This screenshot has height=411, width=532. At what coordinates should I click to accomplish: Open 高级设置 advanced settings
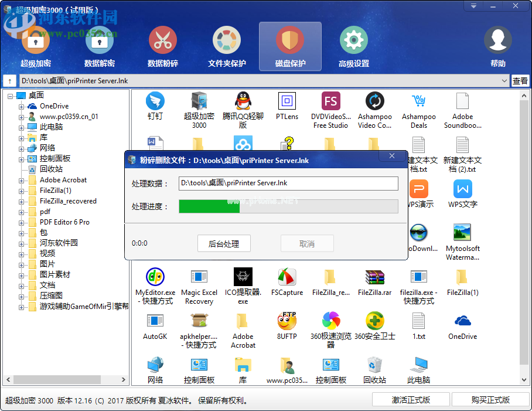tap(353, 47)
